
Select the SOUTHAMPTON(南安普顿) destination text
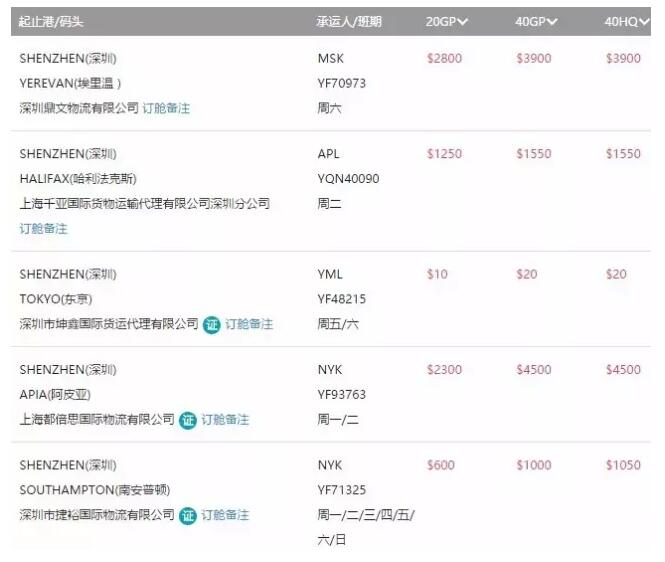pos(95,490)
